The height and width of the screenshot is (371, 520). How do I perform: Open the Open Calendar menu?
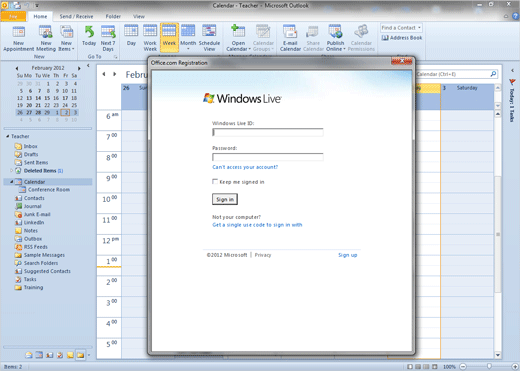coord(238,39)
